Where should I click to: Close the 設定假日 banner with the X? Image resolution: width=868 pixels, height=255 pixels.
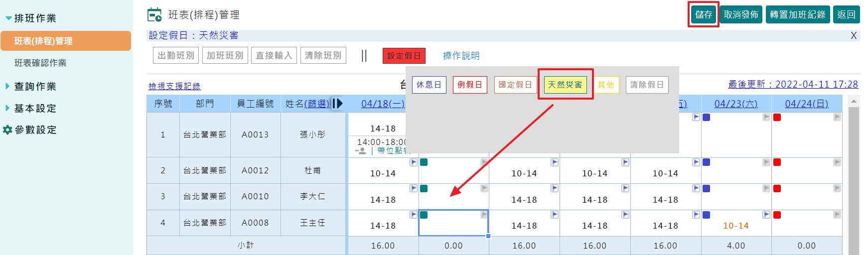point(854,35)
